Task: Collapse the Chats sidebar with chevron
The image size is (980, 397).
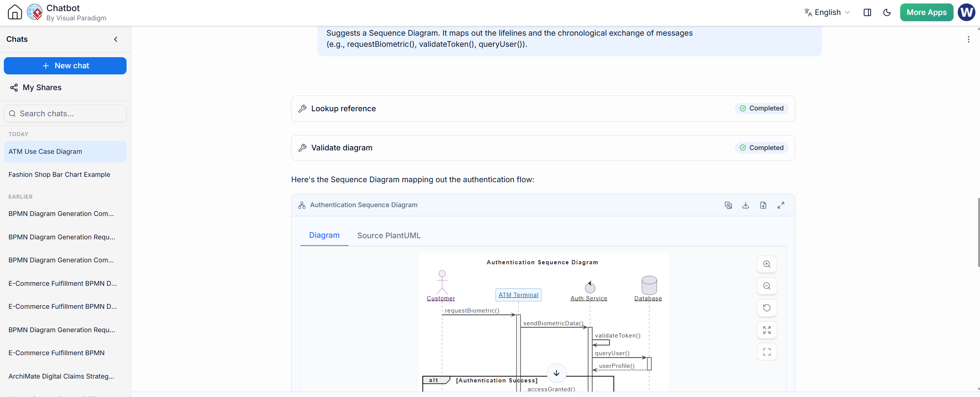Action: pos(116,39)
